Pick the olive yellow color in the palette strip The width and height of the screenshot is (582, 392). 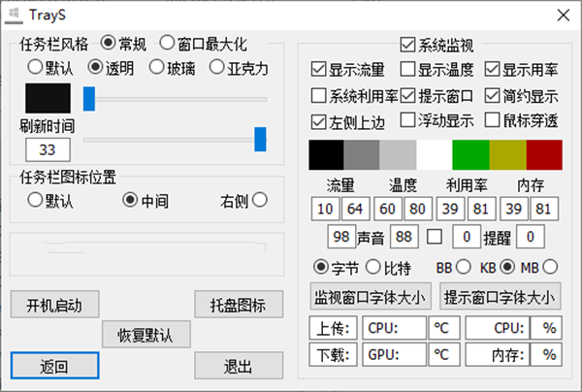(507, 155)
